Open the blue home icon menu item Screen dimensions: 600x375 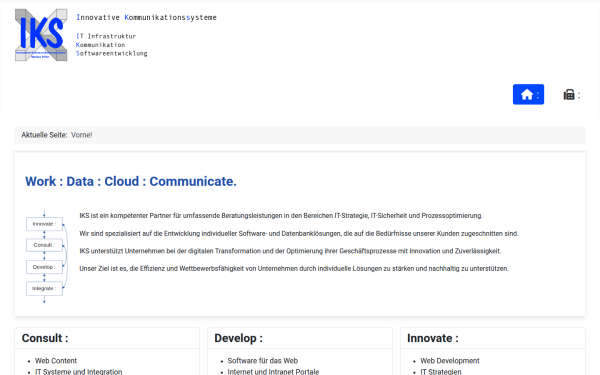(x=528, y=95)
